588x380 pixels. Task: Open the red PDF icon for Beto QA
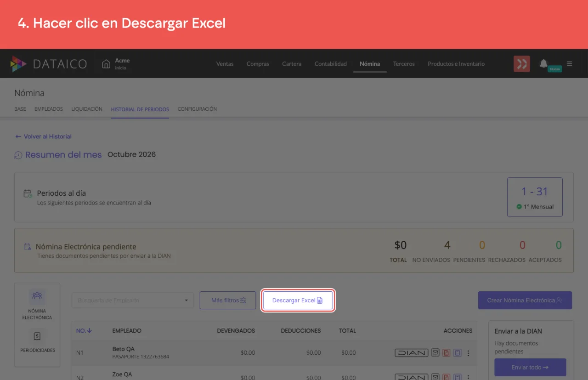coord(446,353)
